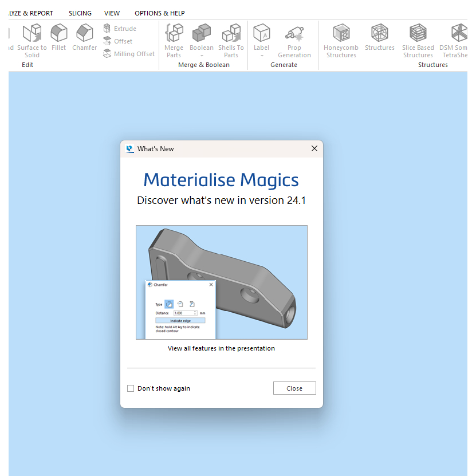Image resolution: width=476 pixels, height=476 pixels.
Task: Open View all features in the presentation
Action: [x=221, y=348]
